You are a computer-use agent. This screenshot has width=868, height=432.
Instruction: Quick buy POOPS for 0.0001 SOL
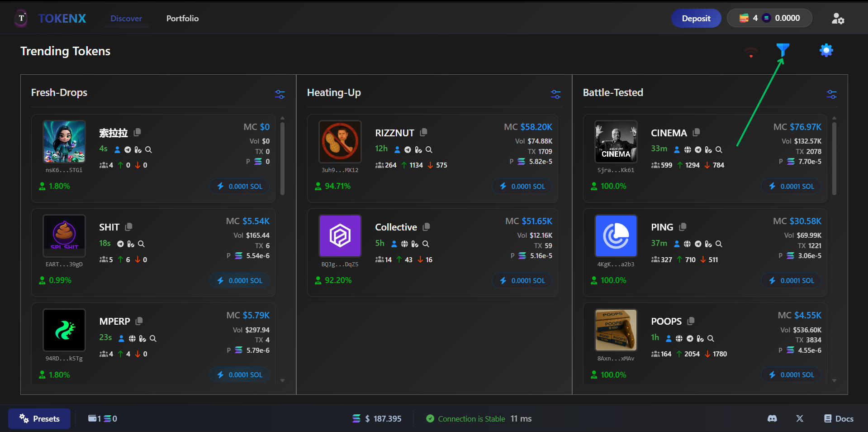coord(790,374)
